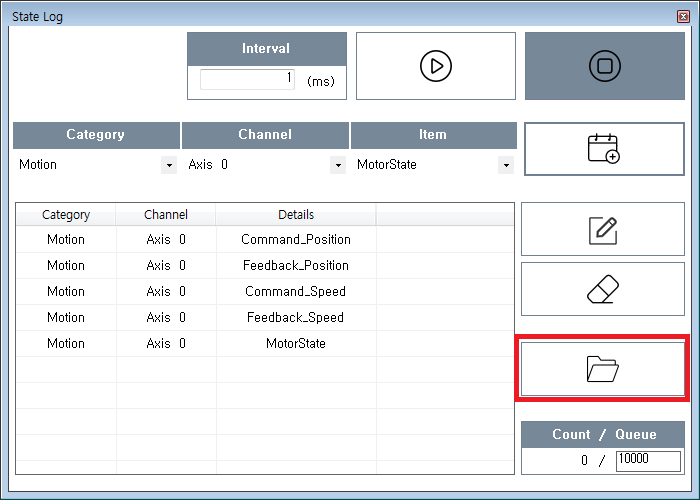Screen dimensions: 700x500
Task: Click the calendar-plus add item icon
Action: click(x=604, y=149)
